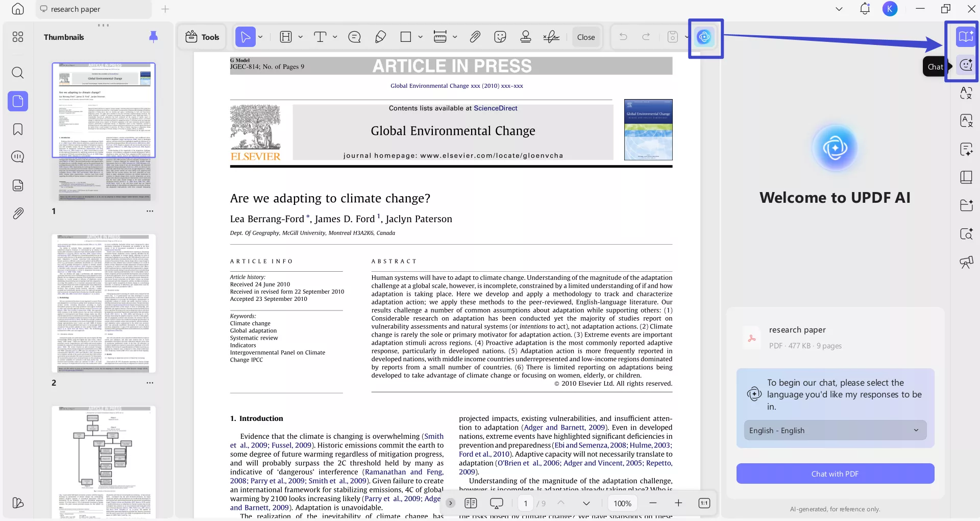
Task: Open the response language dropdown
Action: 835,430
